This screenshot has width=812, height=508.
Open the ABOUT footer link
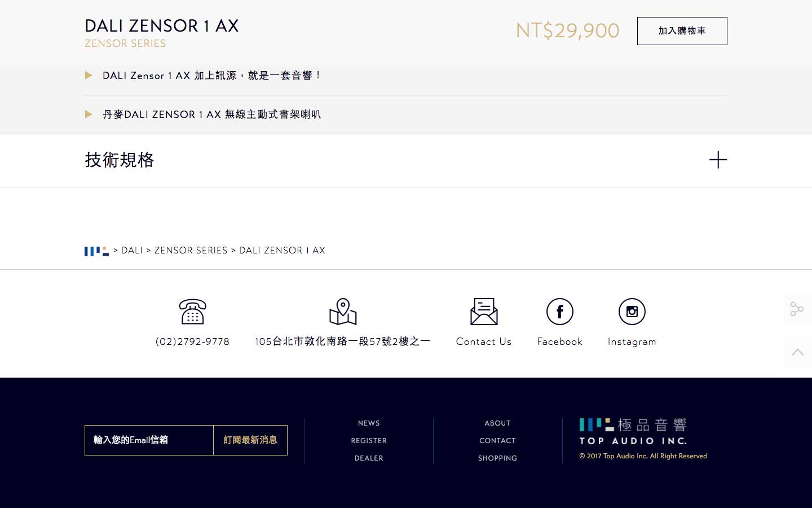tap(497, 423)
